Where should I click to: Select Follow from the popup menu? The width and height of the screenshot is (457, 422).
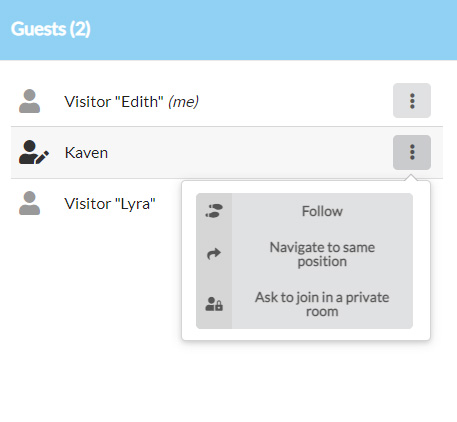point(304,211)
